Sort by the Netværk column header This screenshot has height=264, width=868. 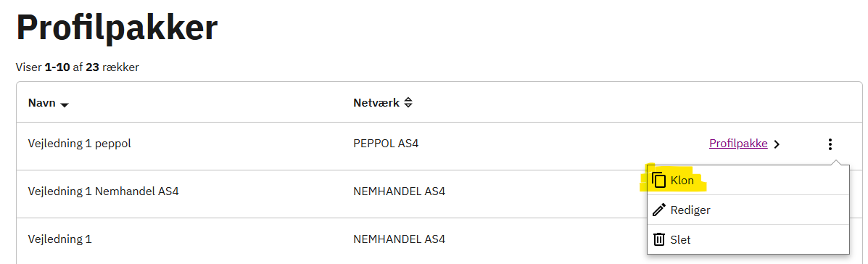[376, 103]
